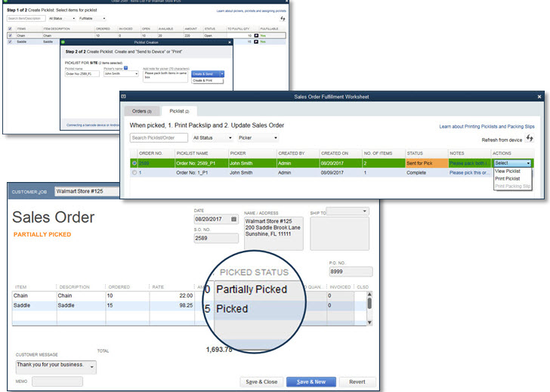This screenshot has width=550, height=392.
Task: Select the radio button for order 1
Action: pos(134,172)
